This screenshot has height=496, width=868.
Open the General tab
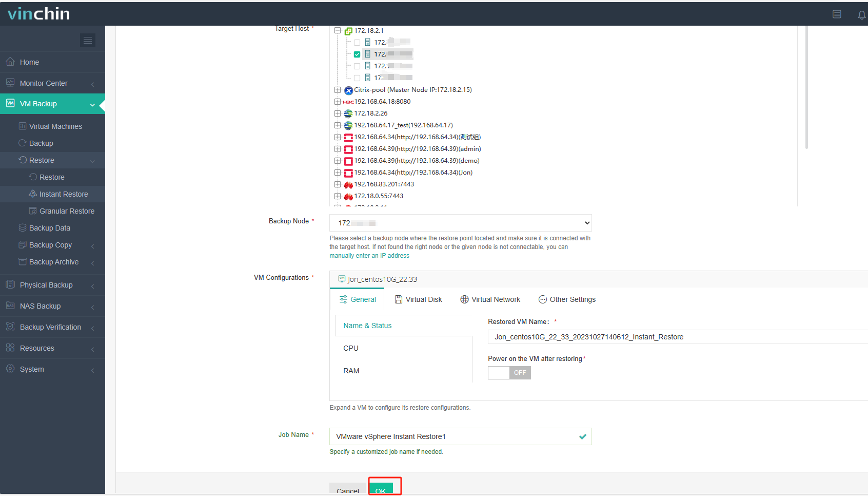click(358, 299)
